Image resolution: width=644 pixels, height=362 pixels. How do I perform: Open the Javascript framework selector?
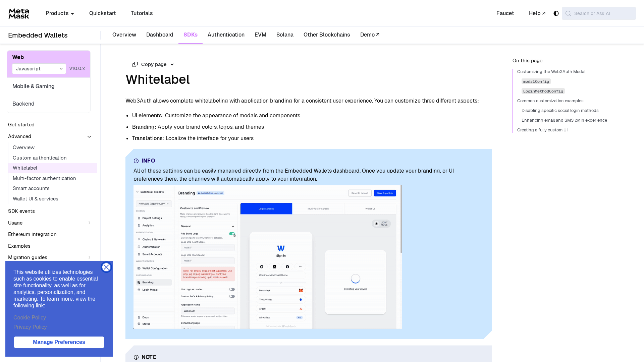(x=39, y=69)
